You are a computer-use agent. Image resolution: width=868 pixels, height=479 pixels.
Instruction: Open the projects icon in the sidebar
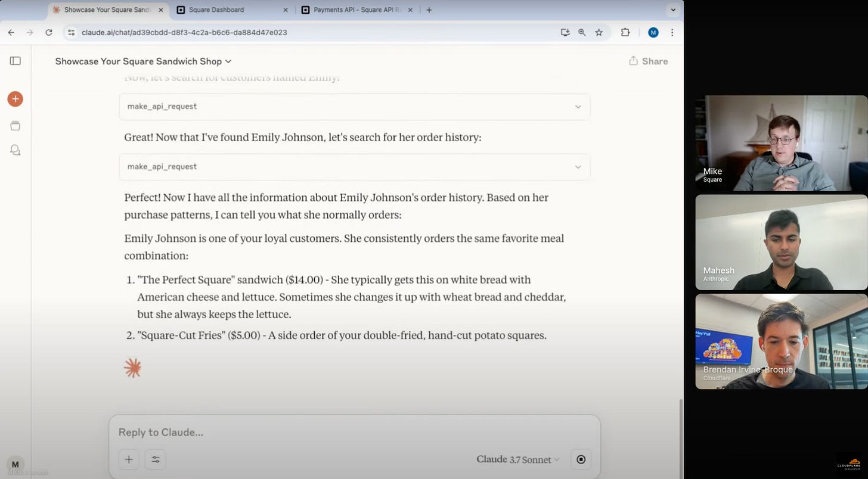tap(15, 125)
